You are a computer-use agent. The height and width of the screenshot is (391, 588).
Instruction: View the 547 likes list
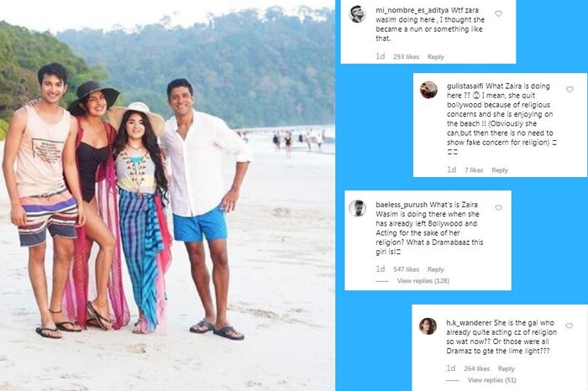click(407, 269)
